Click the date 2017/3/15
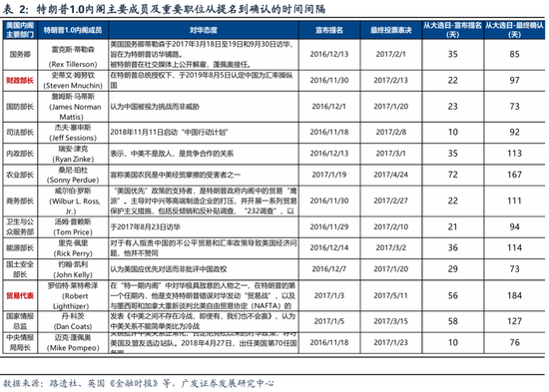549x392 pixels. tap(390, 321)
